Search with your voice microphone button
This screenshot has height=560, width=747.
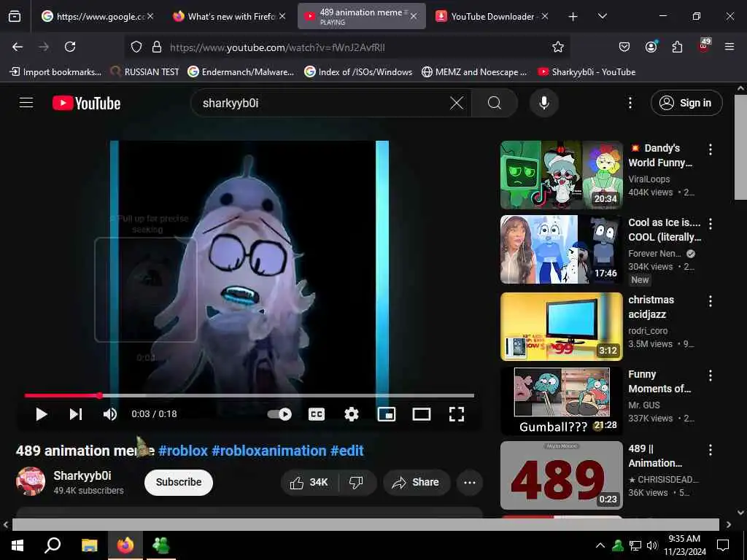pos(544,103)
